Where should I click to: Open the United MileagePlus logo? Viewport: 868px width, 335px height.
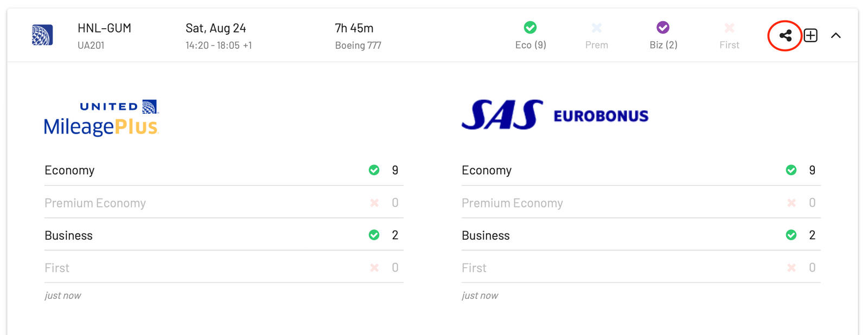pyautogui.click(x=101, y=118)
